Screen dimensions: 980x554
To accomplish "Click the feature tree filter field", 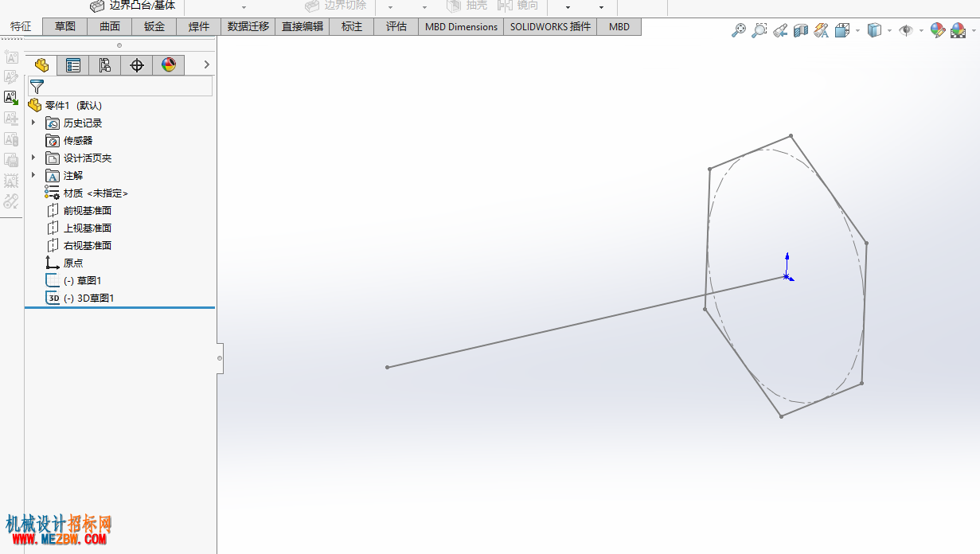I will click(x=120, y=86).
